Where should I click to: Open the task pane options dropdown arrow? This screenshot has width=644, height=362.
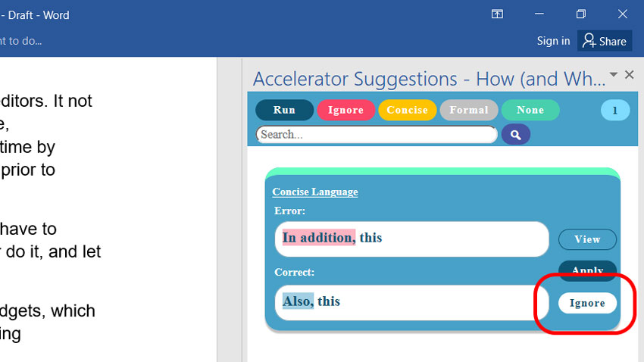614,75
